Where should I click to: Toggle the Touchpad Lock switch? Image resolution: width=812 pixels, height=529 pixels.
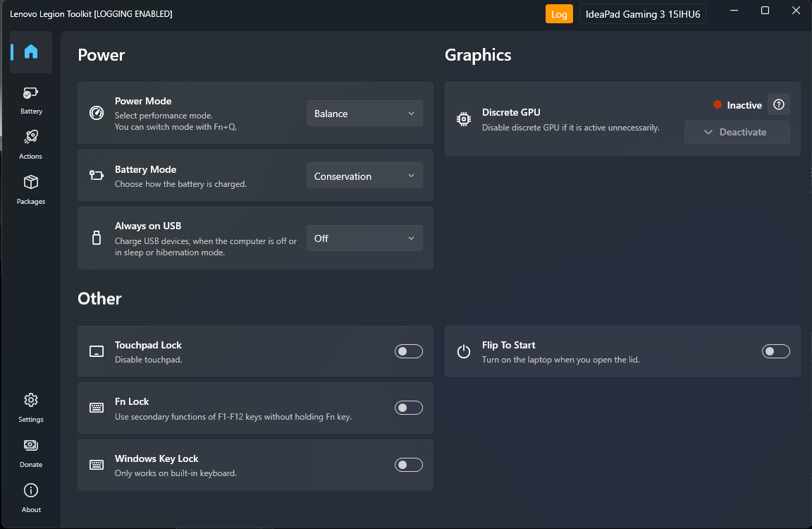pos(409,351)
